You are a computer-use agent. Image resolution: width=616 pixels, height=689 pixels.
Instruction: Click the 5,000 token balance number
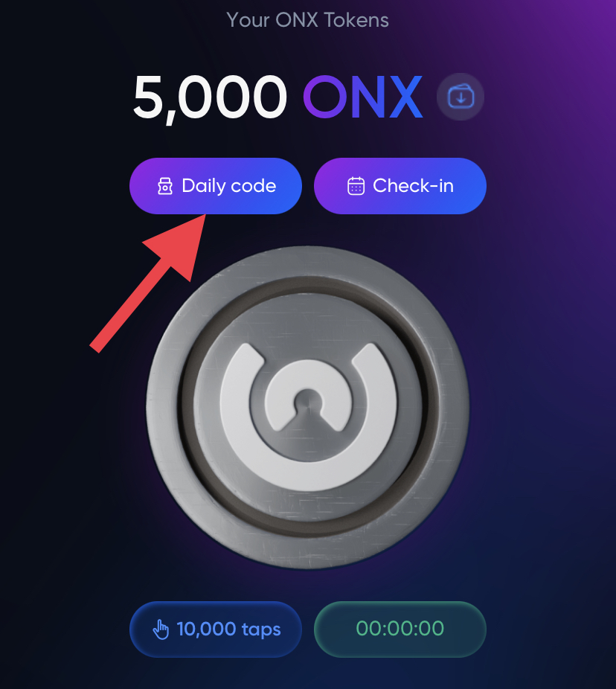[210, 97]
